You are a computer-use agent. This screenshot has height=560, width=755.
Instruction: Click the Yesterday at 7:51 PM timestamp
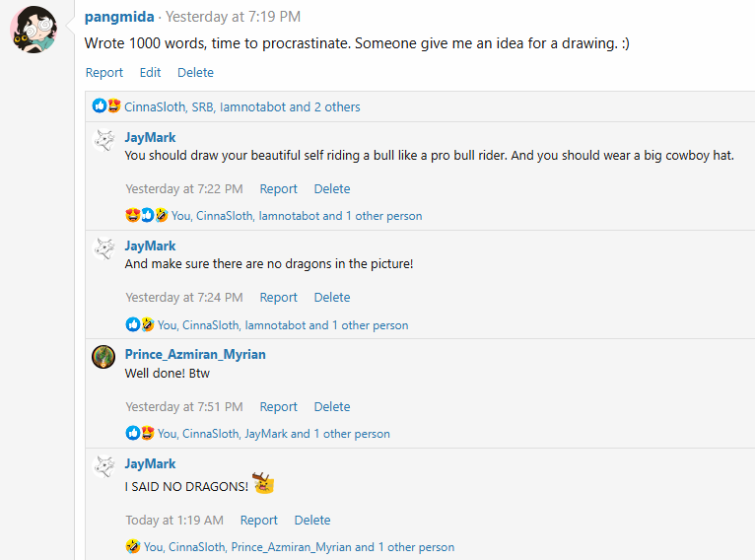[x=184, y=406]
